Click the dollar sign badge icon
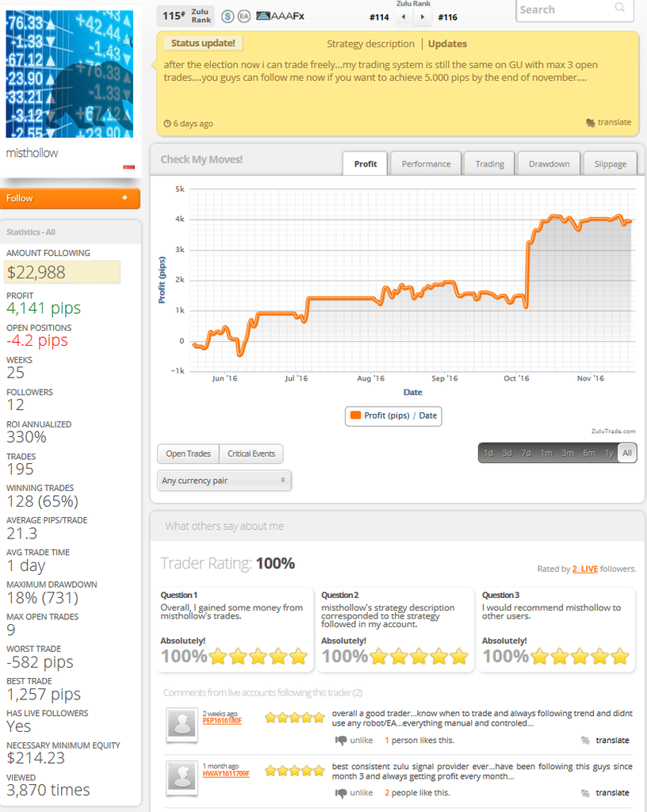The image size is (647, 812). (228, 17)
